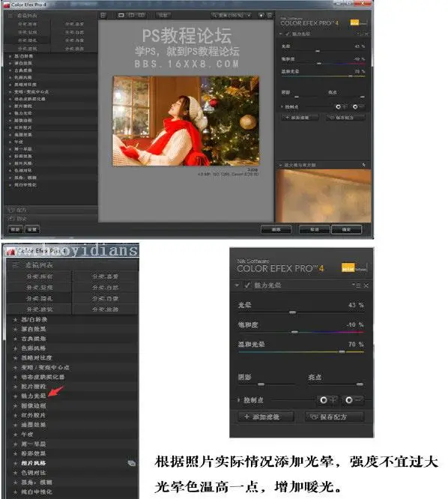Toggle favorite star for 纯白中性化 in enlarged list
The height and width of the screenshot is (499, 448).
pos(15,492)
